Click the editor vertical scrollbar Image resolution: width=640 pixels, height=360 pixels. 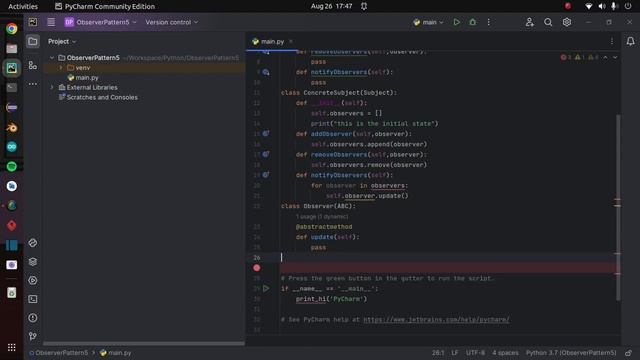618,207
